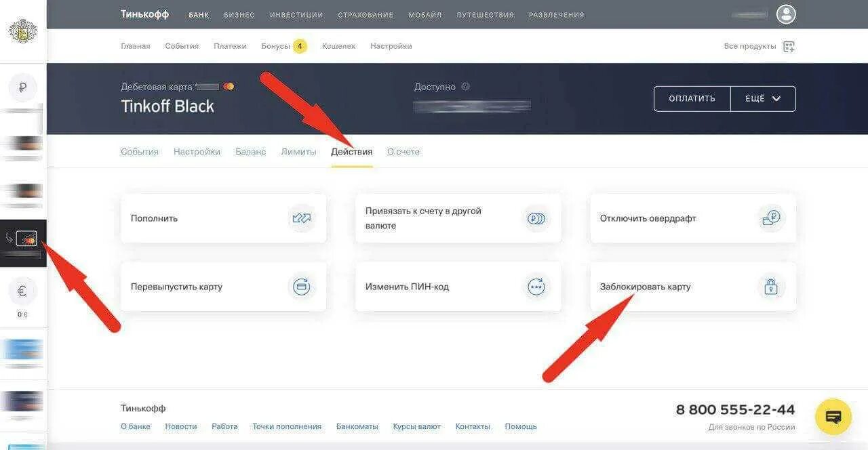Click the ОПЛАТИТЬ button
This screenshot has width=868, height=450.
click(692, 99)
